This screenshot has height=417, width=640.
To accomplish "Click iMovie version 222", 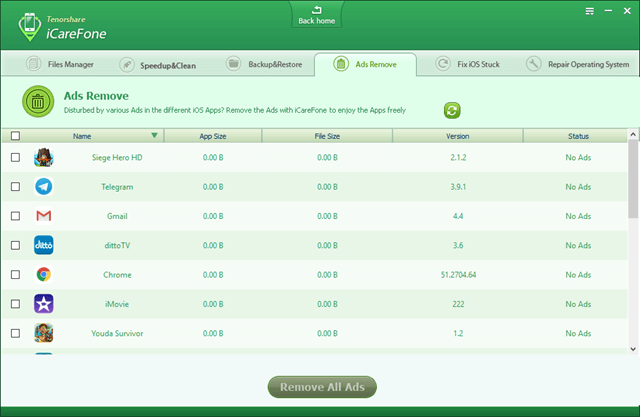I will tap(458, 304).
